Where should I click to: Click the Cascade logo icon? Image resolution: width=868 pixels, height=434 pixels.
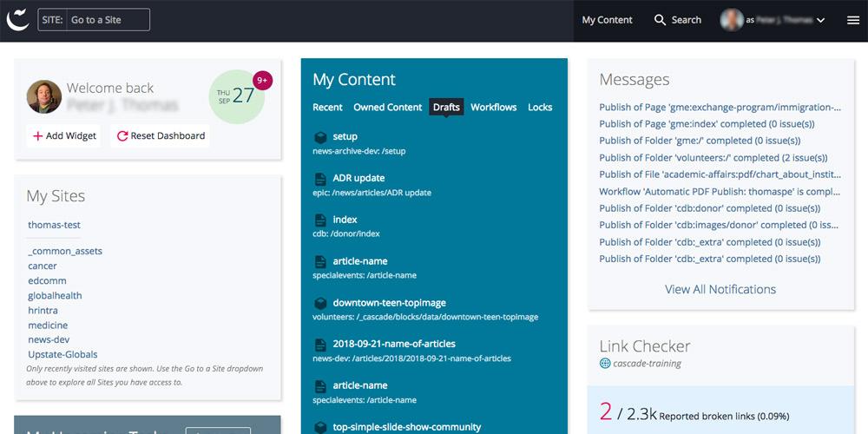point(17,19)
